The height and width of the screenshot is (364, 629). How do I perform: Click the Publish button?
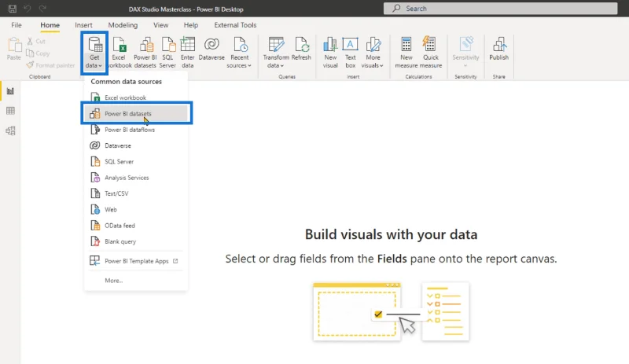click(x=499, y=49)
